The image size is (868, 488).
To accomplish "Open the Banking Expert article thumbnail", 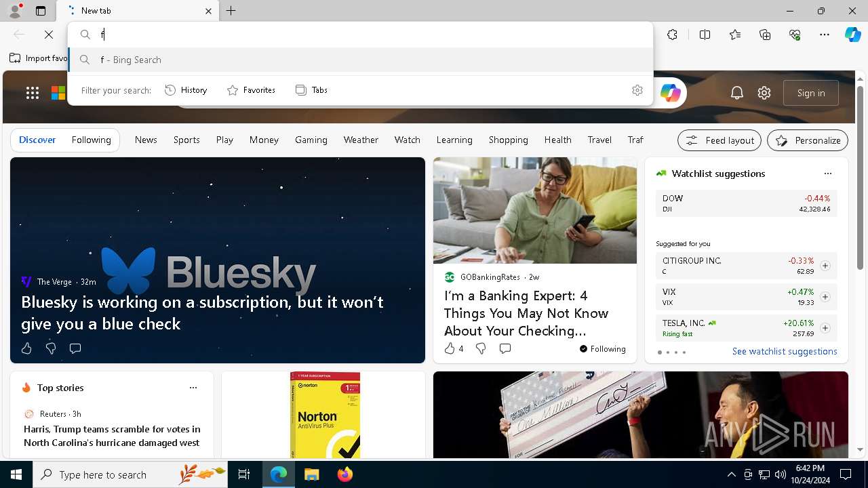I will 535,211.
